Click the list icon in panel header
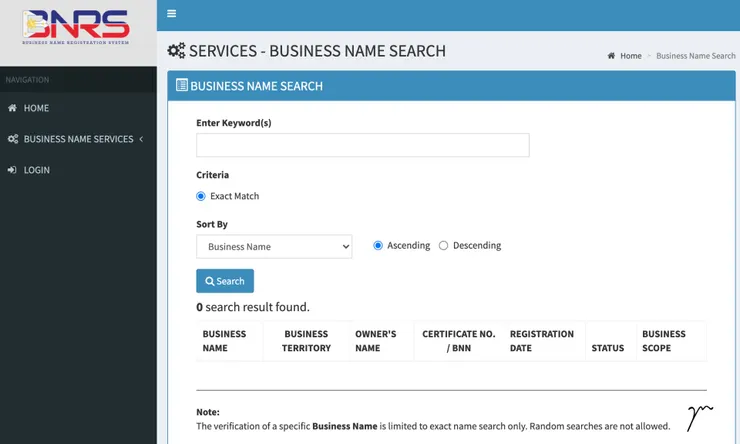The image size is (740, 444). click(182, 85)
